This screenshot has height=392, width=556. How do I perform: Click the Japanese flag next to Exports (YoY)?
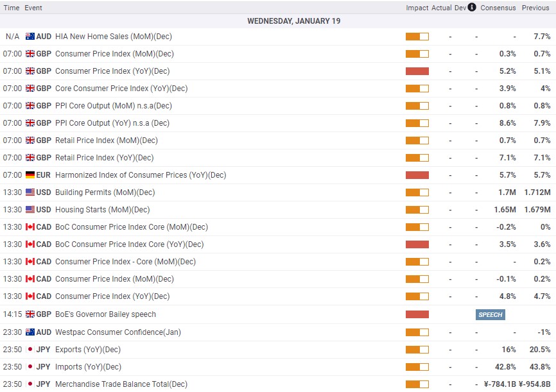coord(30,350)
